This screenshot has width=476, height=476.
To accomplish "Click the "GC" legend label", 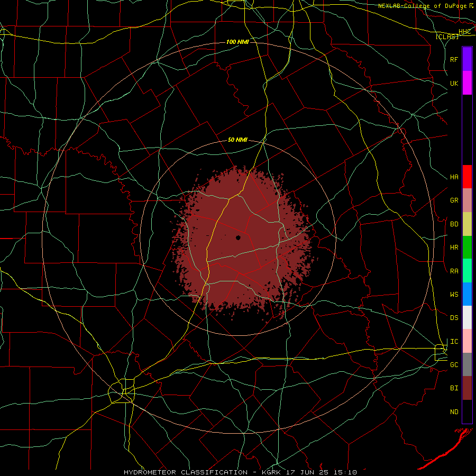I will click(454, 365).
